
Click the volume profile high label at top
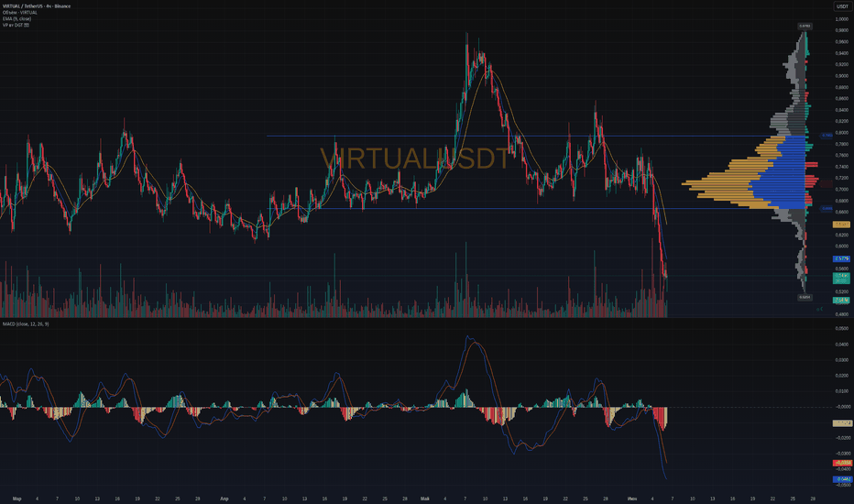[x=805, y=27]
